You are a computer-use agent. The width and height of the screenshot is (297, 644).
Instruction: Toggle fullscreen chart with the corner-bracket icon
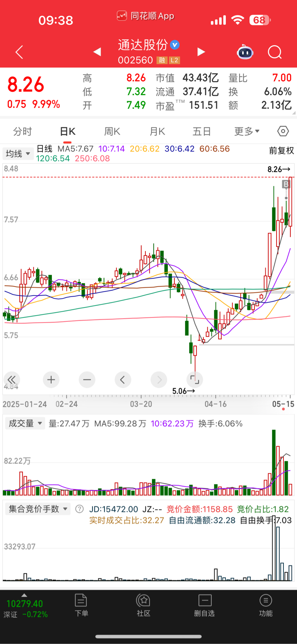click(195, 380)
